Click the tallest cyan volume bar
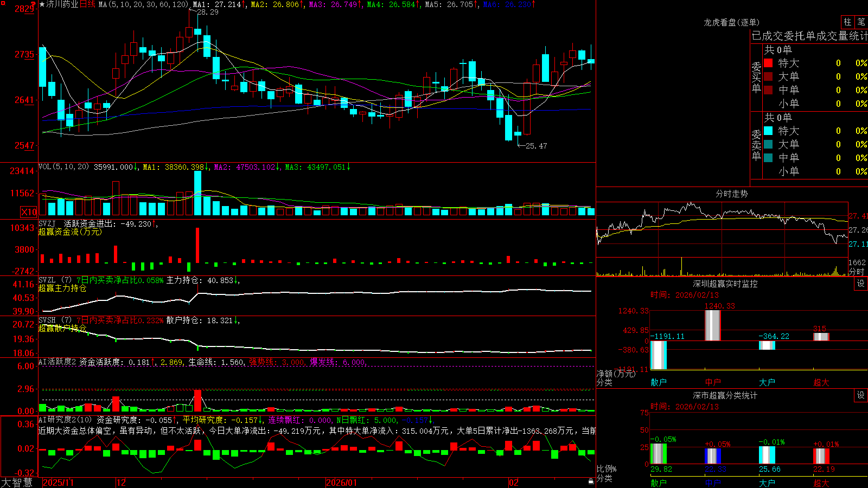The image size is (868, 488). [x=198, y=193]
